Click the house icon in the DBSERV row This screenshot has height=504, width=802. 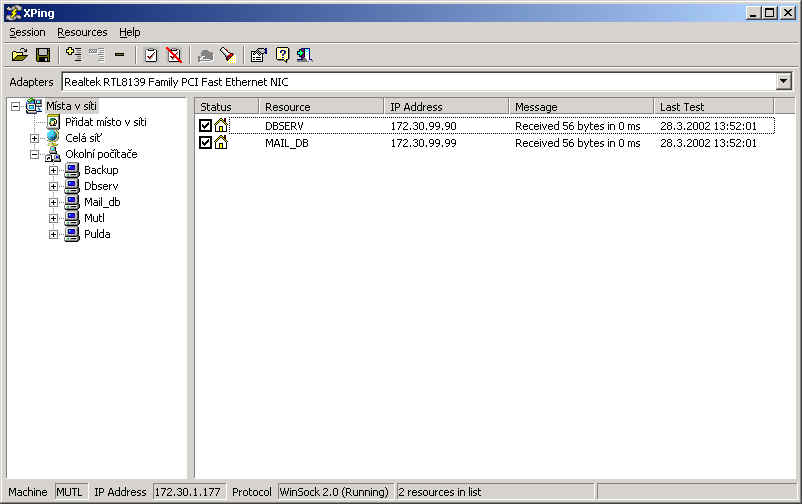coord(221,125)
